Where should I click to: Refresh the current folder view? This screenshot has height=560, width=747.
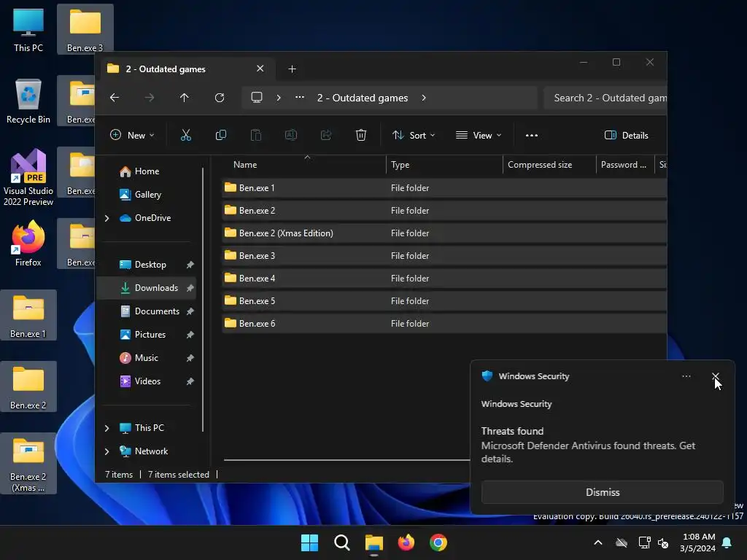219,98
